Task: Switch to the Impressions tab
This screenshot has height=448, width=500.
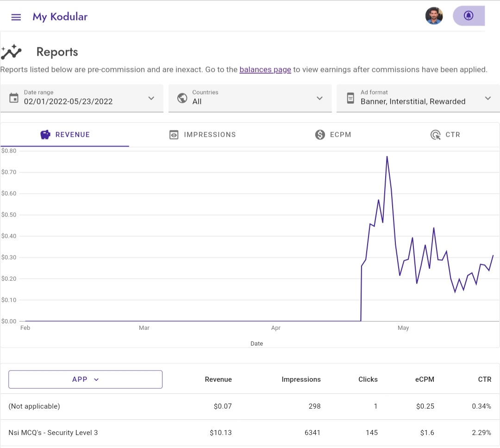Action: tap(203, 135)
